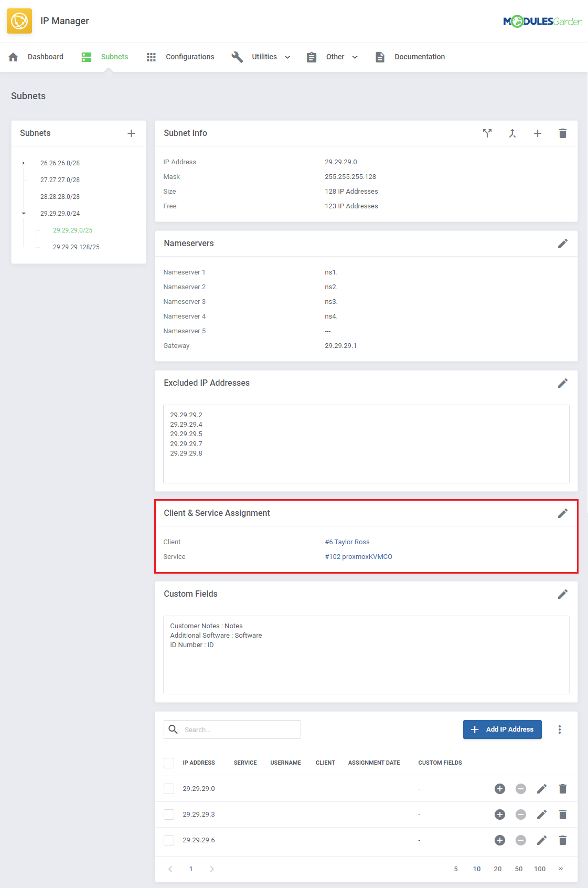Collapse the 29.29.29.0/24 tree arrow
Viewport: 588px width, 888px height.
point(24,214)
